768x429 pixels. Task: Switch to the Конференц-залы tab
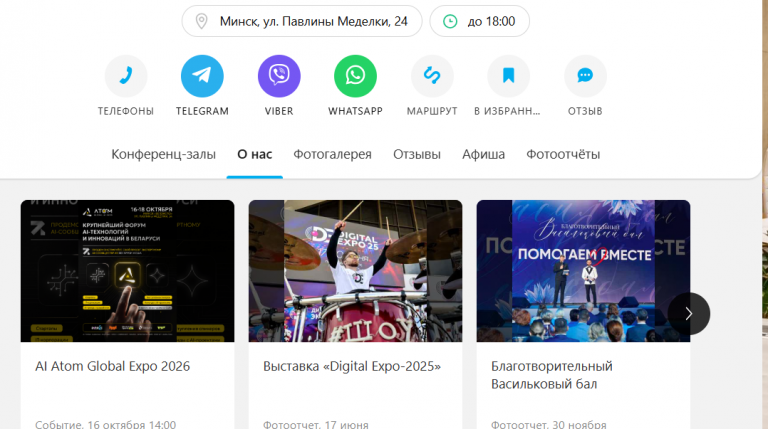click(x=163, y=154)
